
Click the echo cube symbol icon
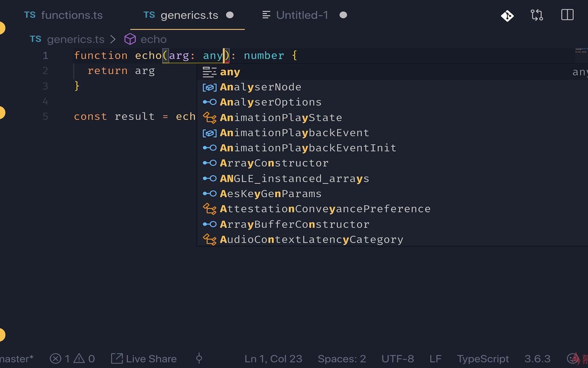click(130, 40)
